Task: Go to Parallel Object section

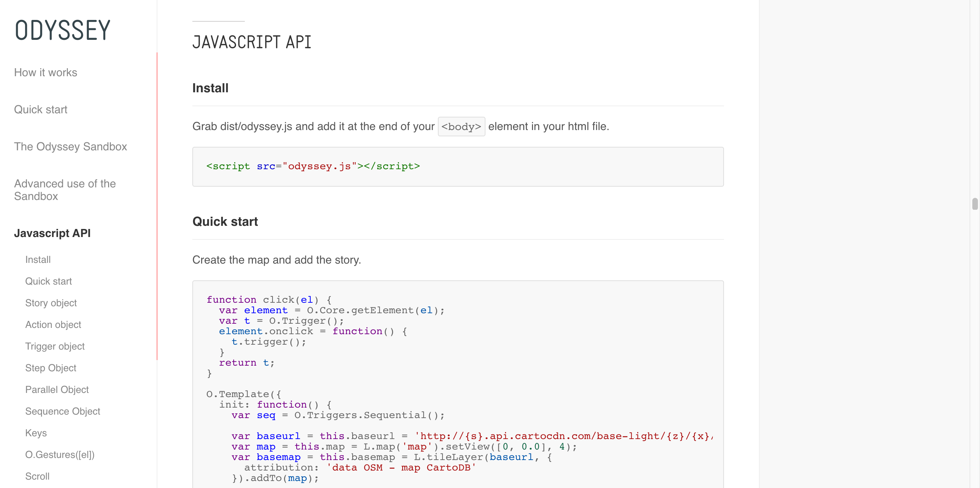Action: click(x=57, y=389)
